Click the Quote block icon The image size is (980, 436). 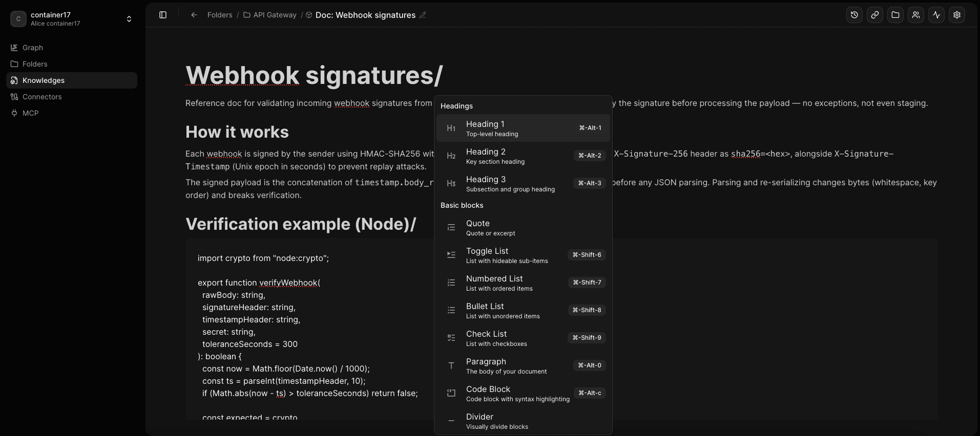(x=451, y=227)
